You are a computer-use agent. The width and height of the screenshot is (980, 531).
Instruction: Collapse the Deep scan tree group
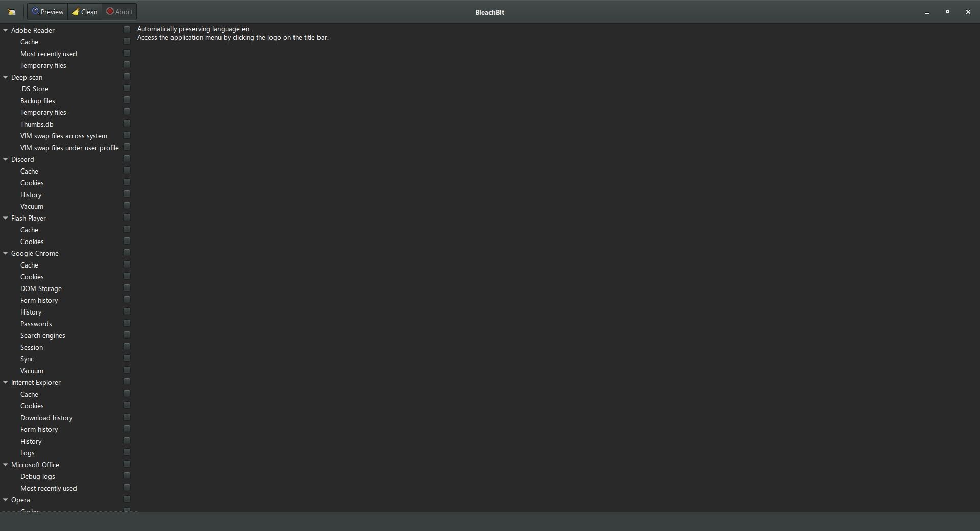(6, 77)
